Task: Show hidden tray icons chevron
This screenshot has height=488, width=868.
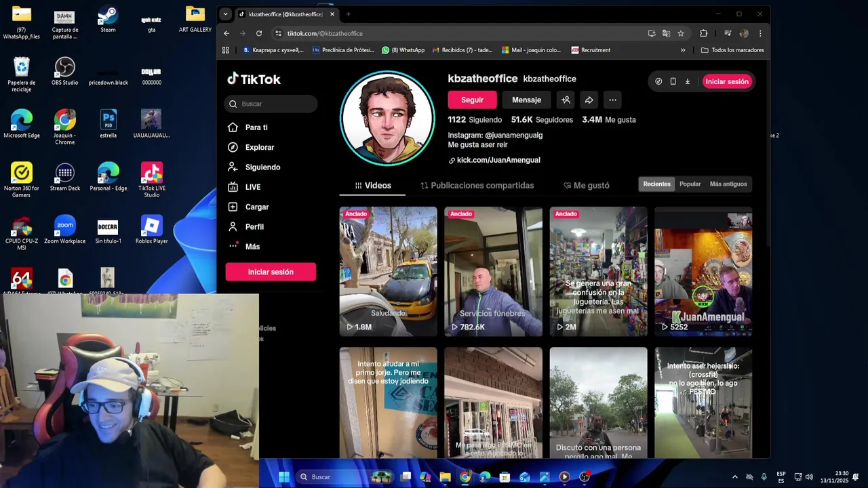Action: pyautogui.click(x=734, y=477)
